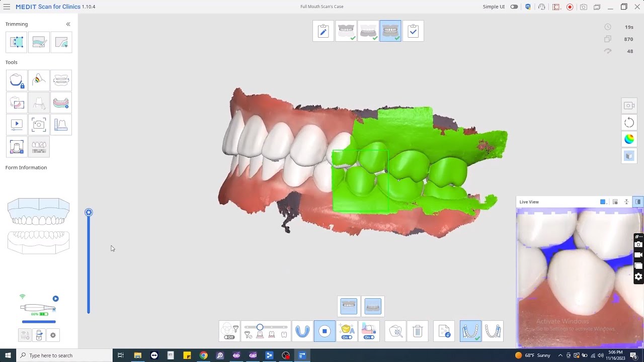Collapse Live View with the download arrow
644x362 pixels.
626,202
